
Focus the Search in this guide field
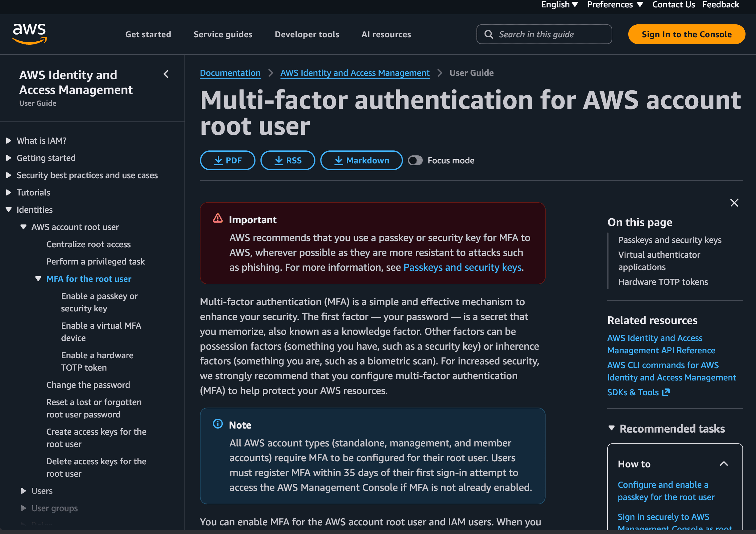544,34
